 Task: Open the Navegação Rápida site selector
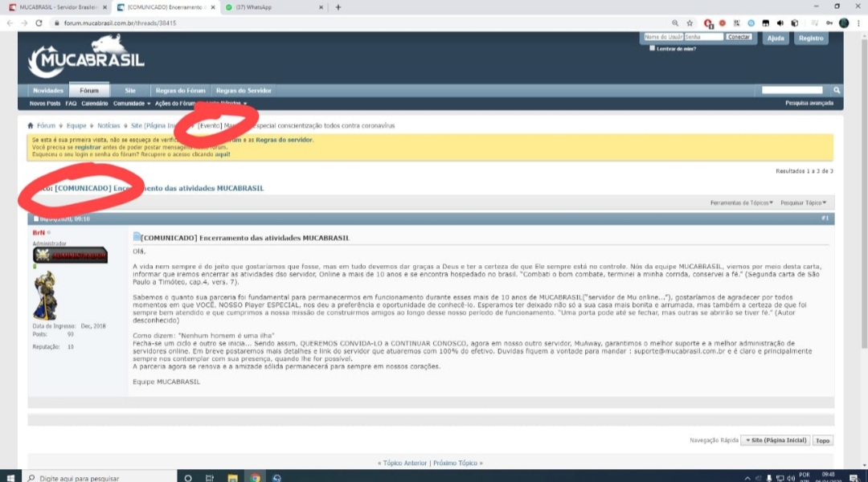(x=774, y=440)
